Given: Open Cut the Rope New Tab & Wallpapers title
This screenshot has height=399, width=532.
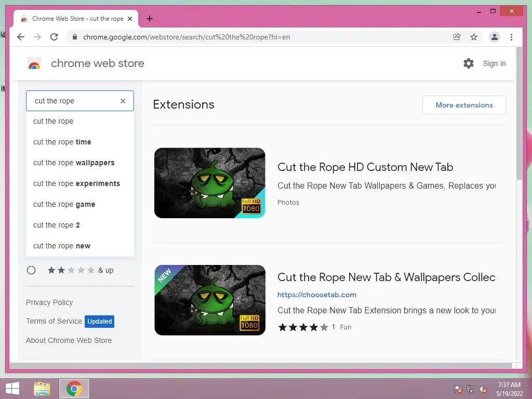Looking at the screenshot, I should (x=387, y=277).
